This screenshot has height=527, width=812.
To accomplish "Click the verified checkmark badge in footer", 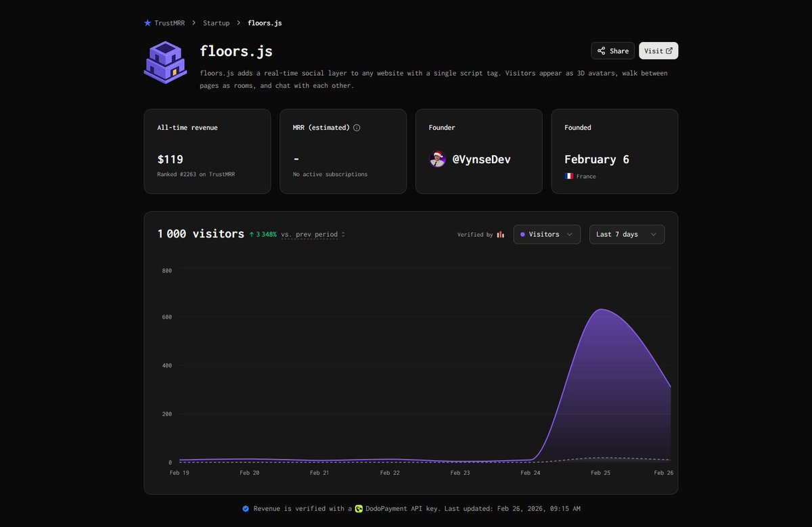I will click(x=246, y=508).
